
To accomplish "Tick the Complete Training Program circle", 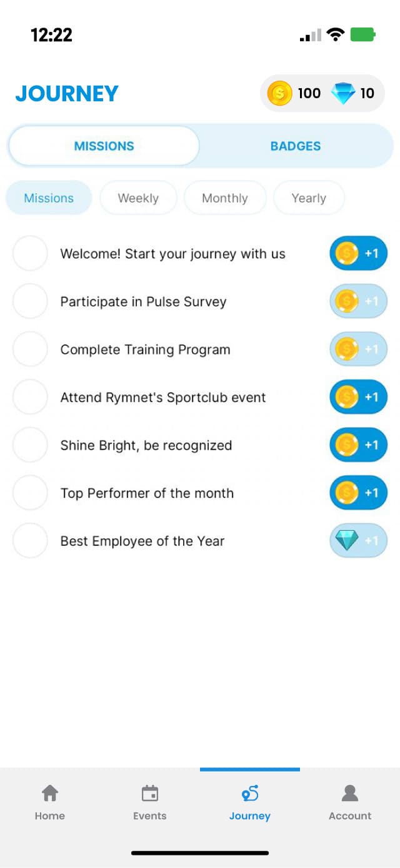I will [30, 349].
